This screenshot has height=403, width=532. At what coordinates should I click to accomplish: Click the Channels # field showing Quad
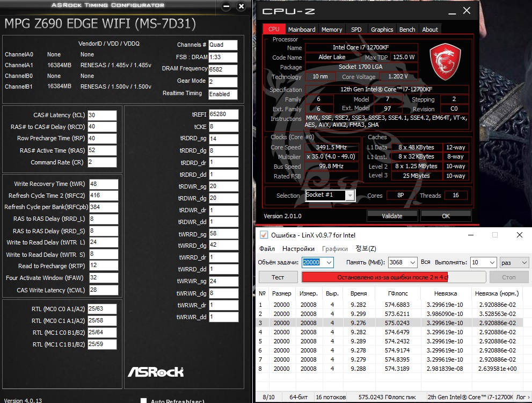[x=223, y=45]
